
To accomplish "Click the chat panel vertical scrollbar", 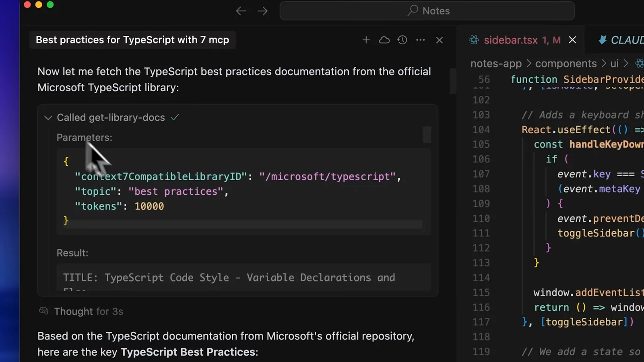I will pyautogui.click(x=452, y=81).
